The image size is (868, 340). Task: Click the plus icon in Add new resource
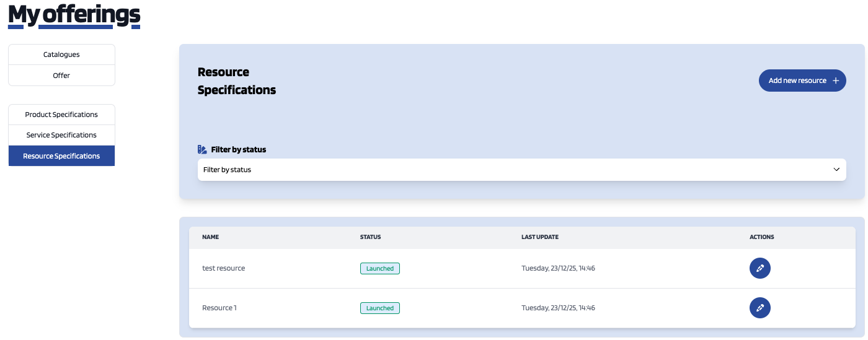(x=836, y=81)
